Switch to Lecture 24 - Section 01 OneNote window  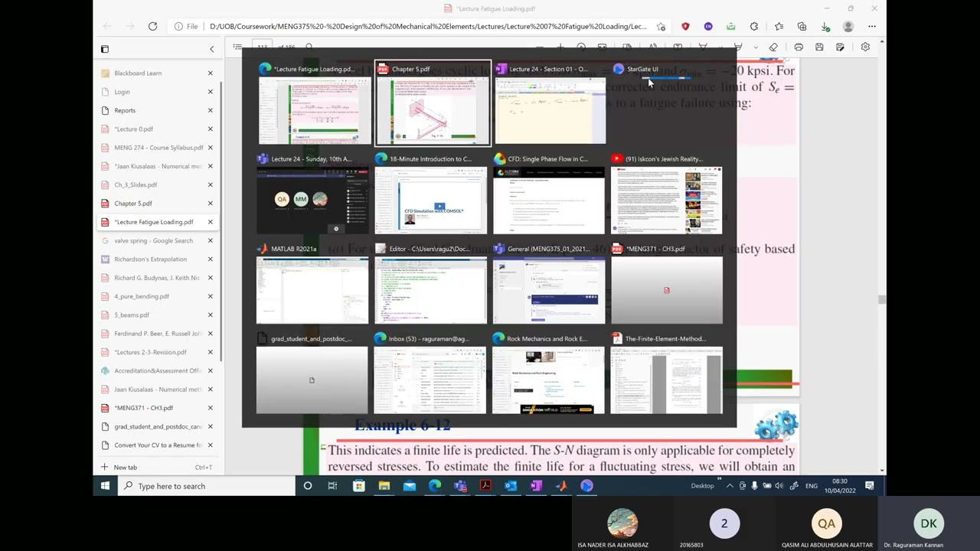pos(550,103)
